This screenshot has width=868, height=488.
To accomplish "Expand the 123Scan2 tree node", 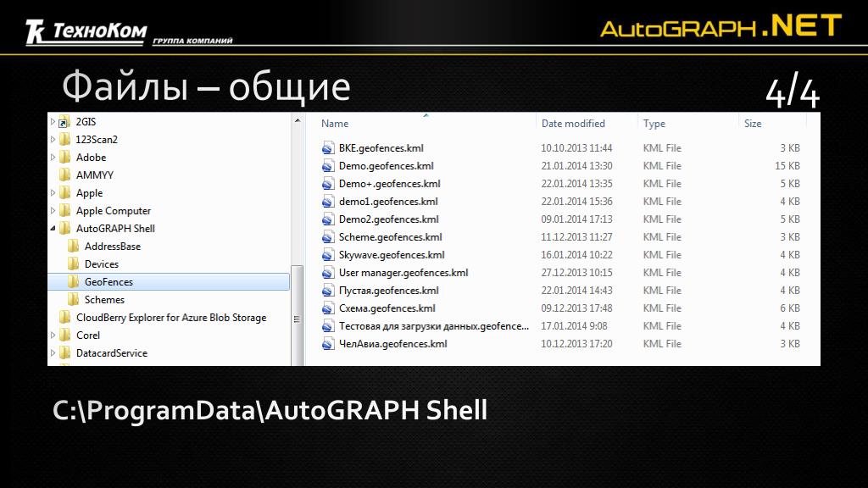I will 53,140.
